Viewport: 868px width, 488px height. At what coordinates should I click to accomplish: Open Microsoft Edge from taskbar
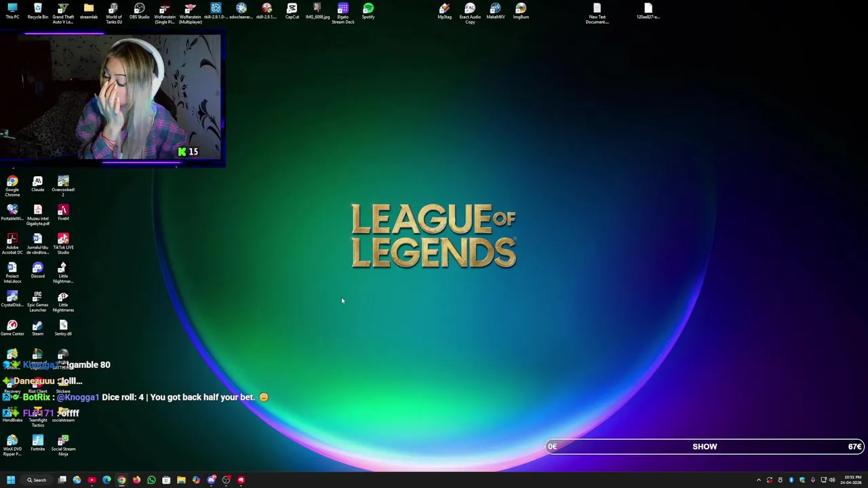coord(106,480)
